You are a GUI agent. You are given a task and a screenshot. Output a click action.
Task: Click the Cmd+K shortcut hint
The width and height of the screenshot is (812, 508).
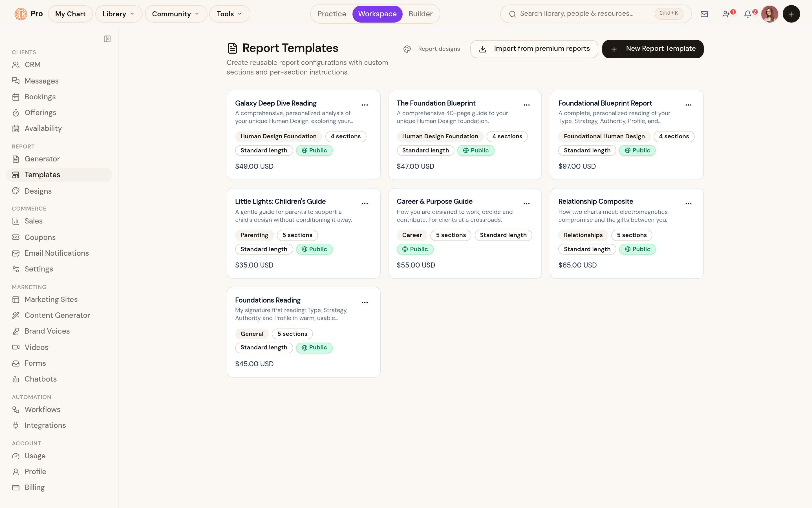point(668,14)
